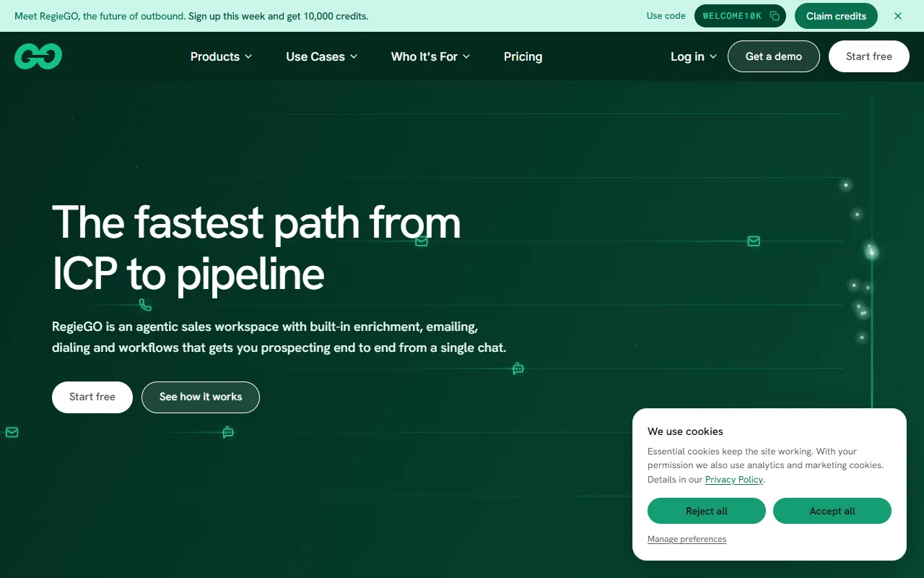Open the Privacy Policy link
Image resolution: width=924 pixels, height=578 pixels.
click(734, 480)
